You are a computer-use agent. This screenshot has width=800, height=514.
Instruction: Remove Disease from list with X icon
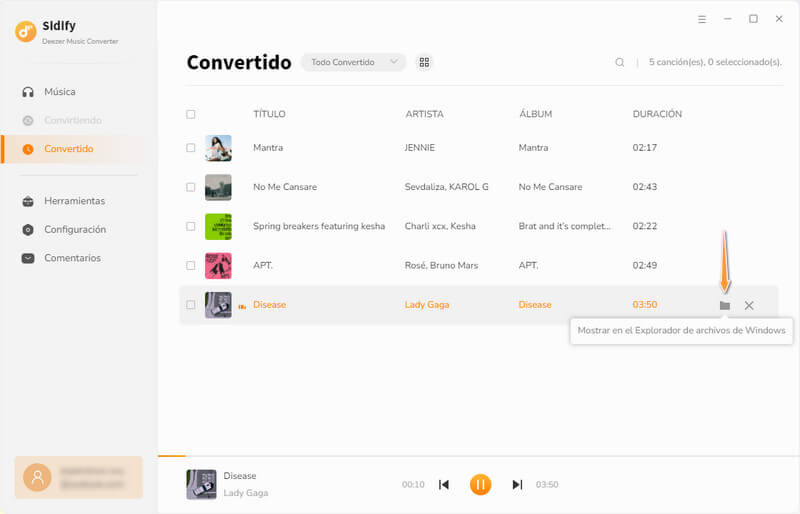click(x=749, y=306)
